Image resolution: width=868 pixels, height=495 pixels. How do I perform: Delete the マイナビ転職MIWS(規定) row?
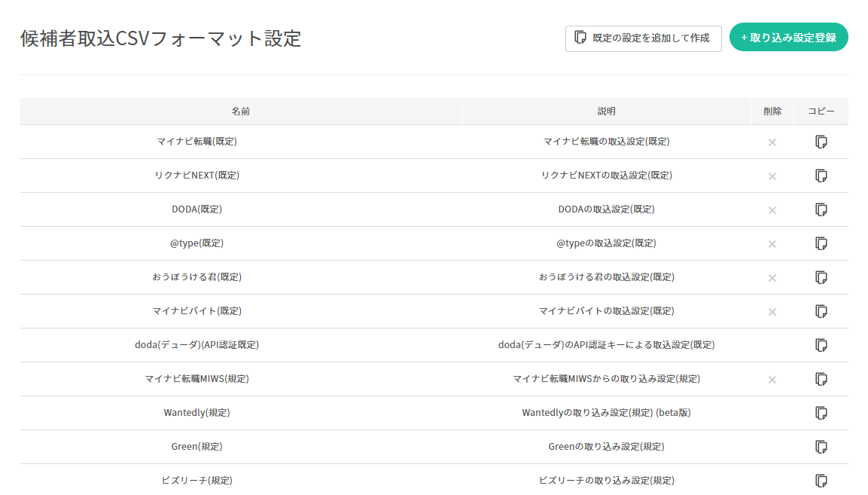tap(772, 380)
